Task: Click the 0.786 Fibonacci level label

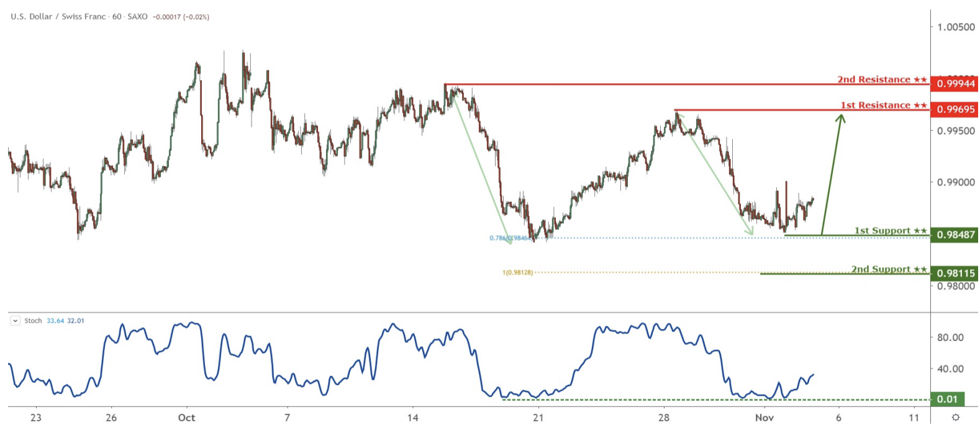Action: [510, 238]
